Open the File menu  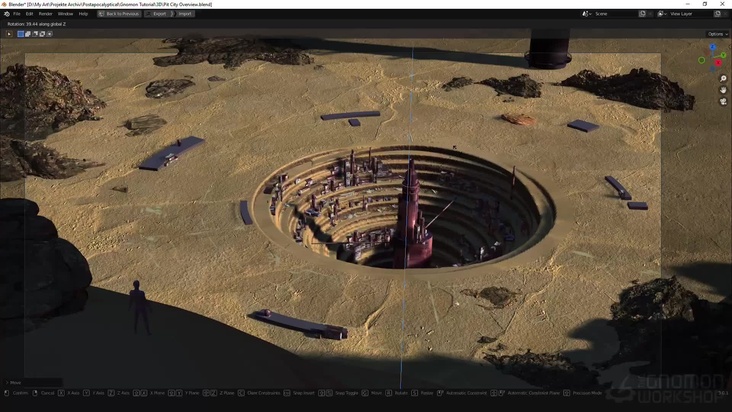pyautogui.click(x=16, y=14)
